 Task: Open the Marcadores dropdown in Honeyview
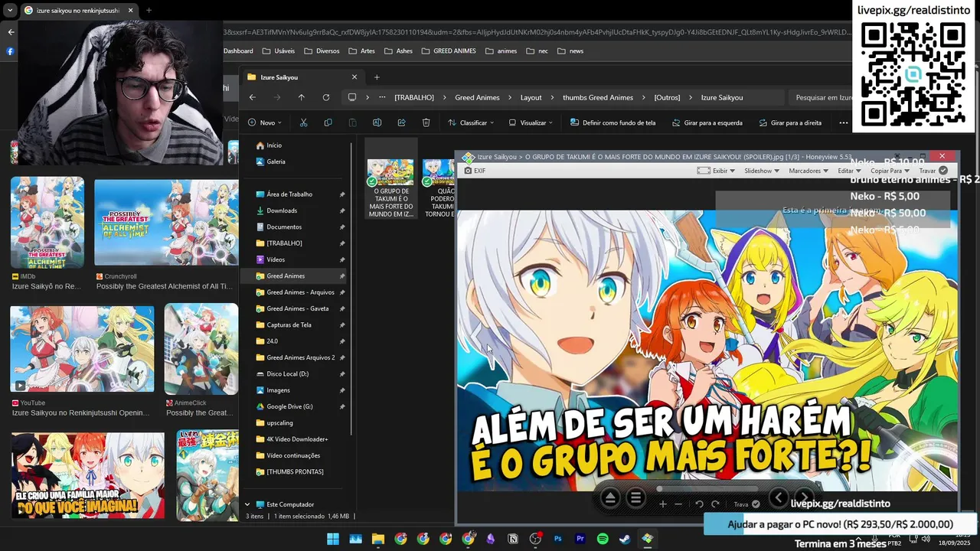click(808, 171)
